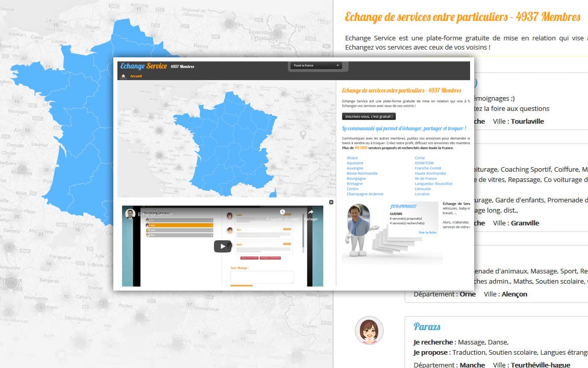This screenshot has width=588, height=368.
Task: Open the Champagne Ardenne region link
Action: (x=365, y=194)
